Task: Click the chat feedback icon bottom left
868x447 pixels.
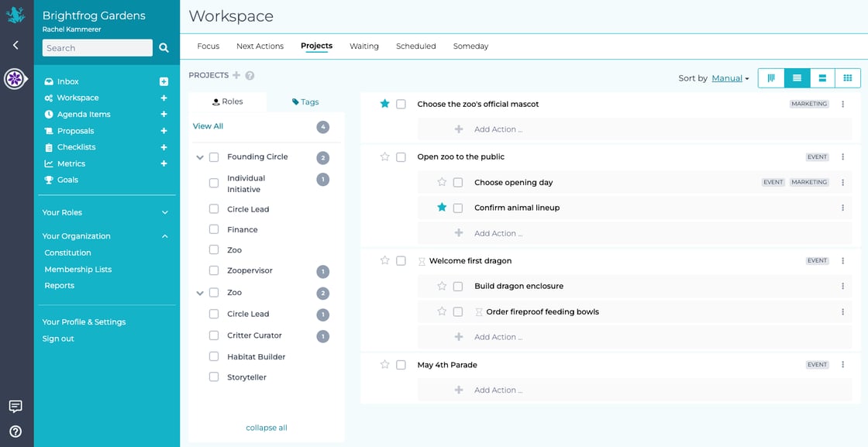Action: 15,406
